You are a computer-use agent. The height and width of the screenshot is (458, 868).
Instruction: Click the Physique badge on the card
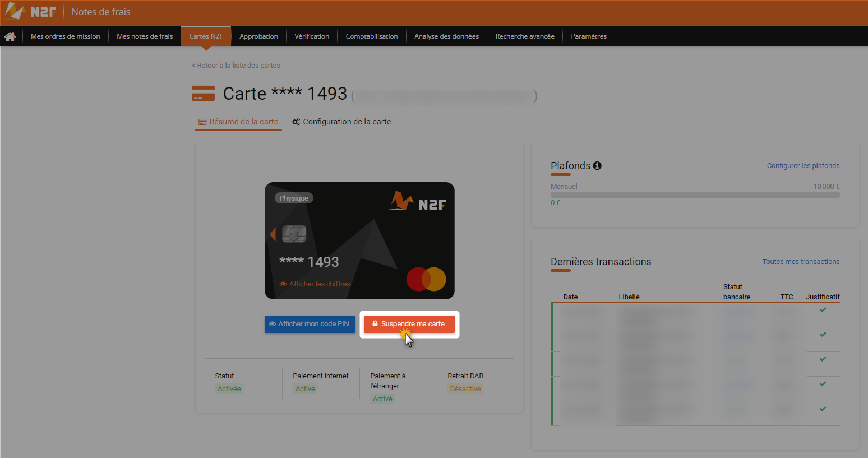pos(294,198)
